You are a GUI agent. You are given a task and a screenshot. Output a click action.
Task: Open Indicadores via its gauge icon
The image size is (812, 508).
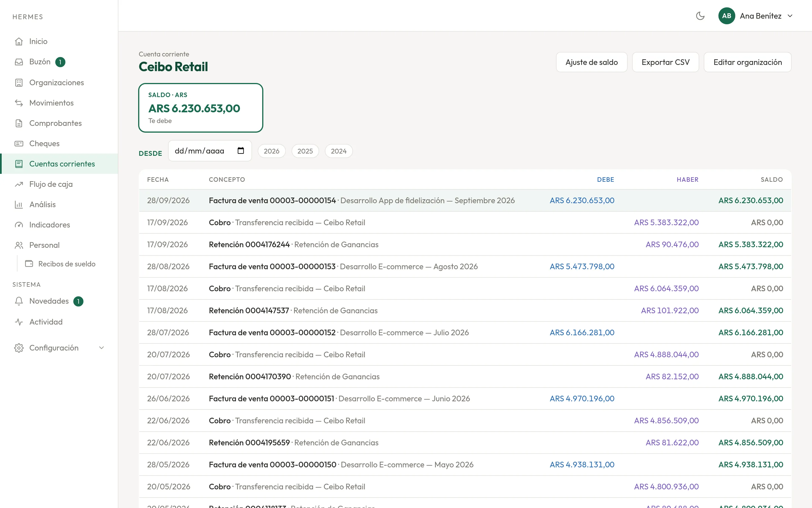pyautogui.click(x=19, y=225)
